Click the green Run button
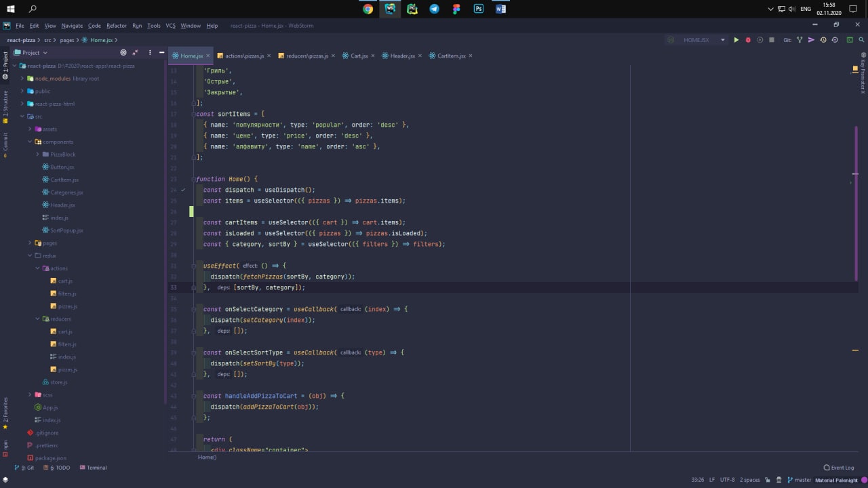 pos(736,40)
